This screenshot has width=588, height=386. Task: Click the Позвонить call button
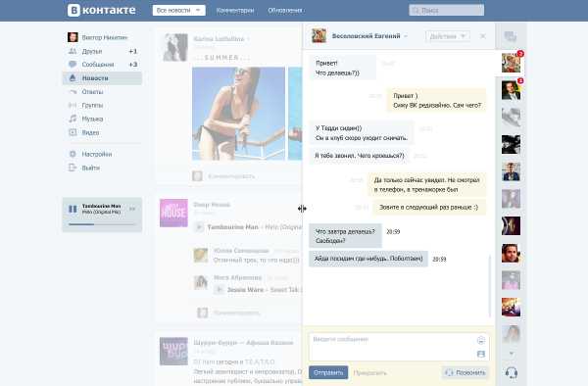[x=465, y=372]
